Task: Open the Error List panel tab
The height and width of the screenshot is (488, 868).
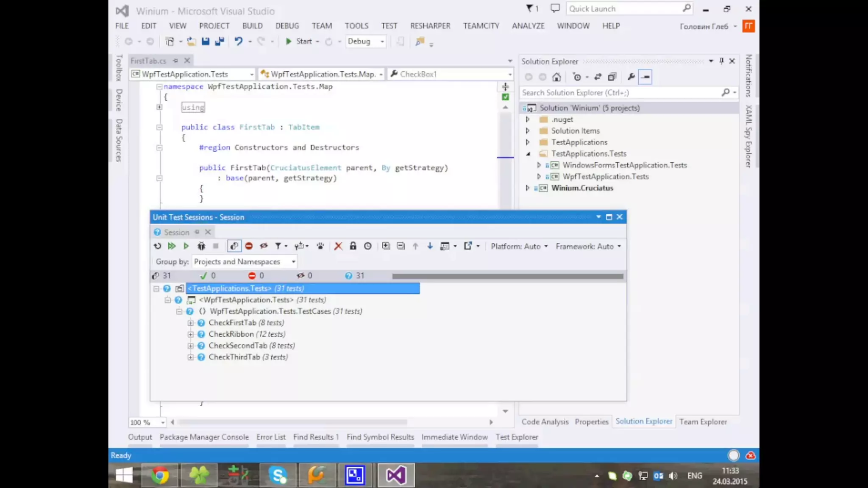Action: tap(271, 437)
